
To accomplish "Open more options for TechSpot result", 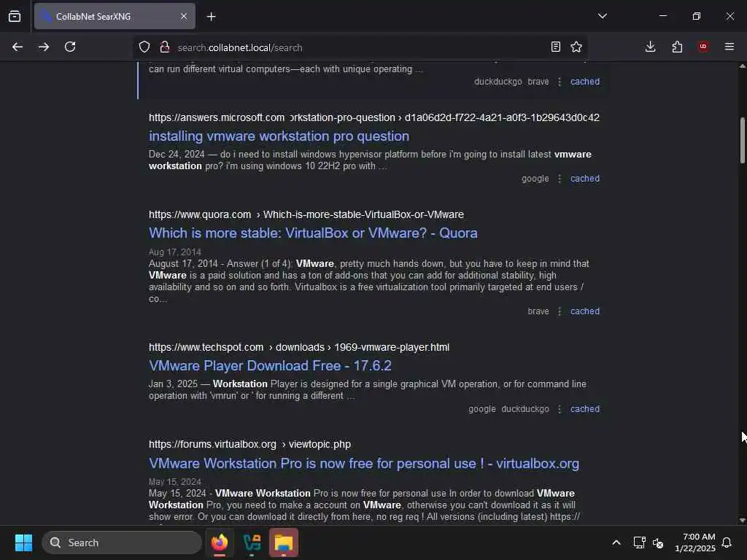I will coord(560,409).
